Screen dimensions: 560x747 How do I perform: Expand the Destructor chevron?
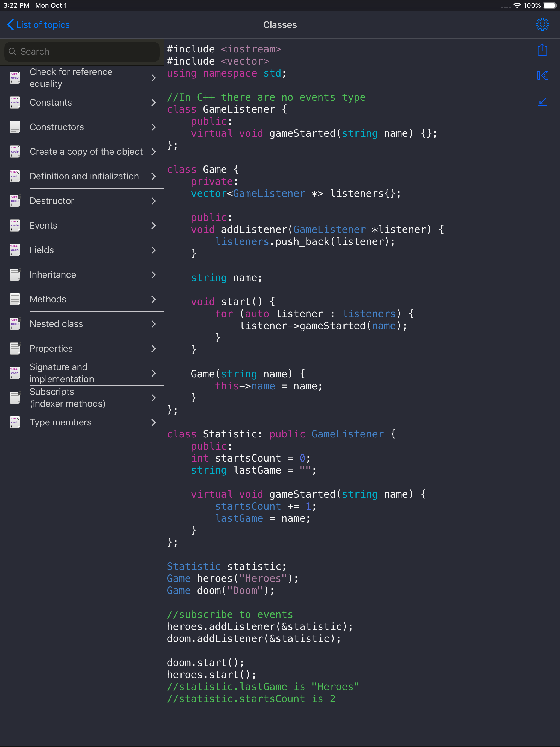154,201
